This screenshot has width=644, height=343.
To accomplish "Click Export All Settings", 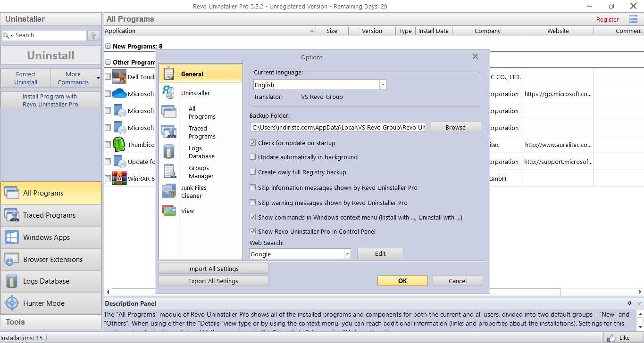I will click(x=213, y=281).
